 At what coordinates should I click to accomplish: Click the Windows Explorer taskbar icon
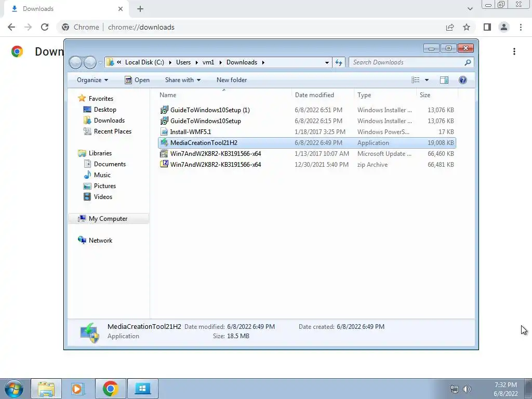(46, 389)
